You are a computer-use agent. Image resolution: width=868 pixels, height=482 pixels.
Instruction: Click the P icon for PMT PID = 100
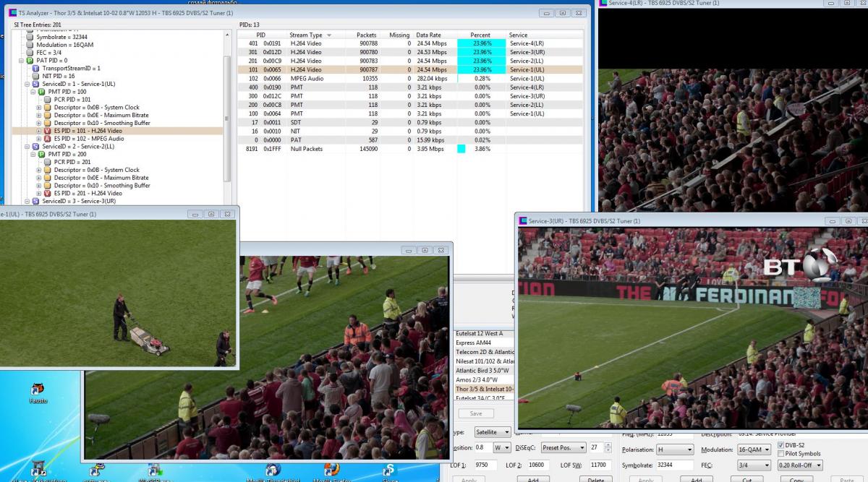[41, 92]
